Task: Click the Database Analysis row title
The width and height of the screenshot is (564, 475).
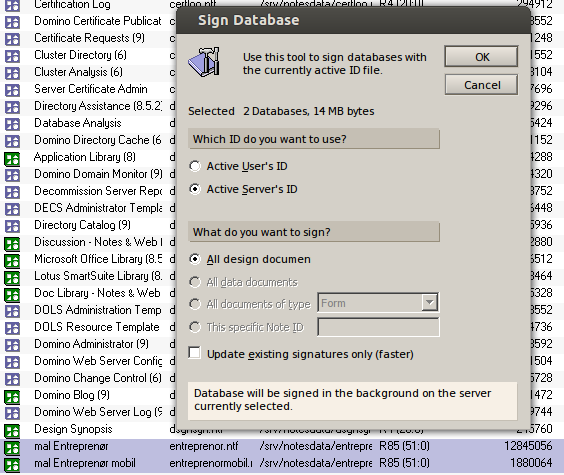Action: click(78, 123)
